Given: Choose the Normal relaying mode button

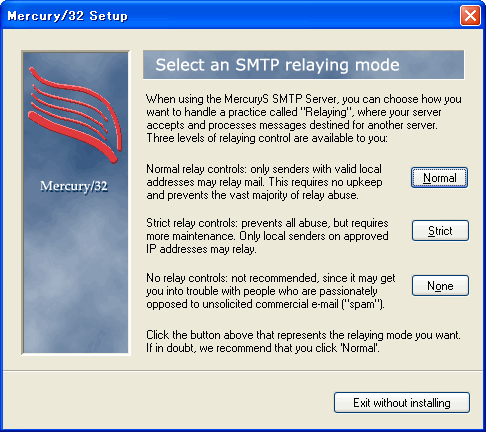Looking at the screenshot, I should pos(439,178).
